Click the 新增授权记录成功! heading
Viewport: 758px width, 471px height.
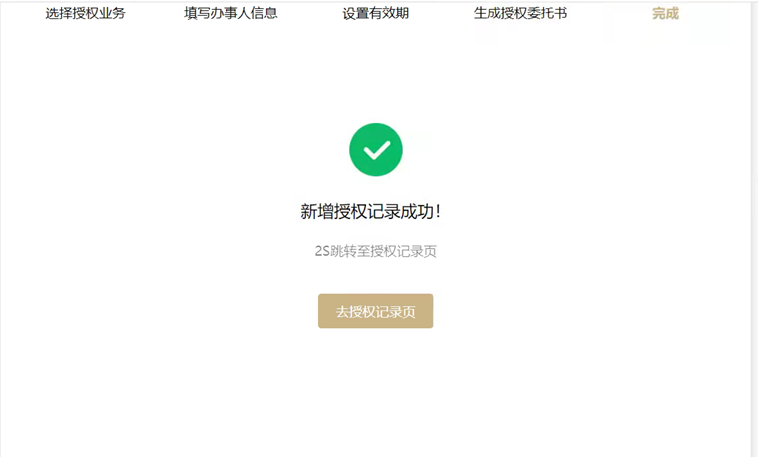[x=371, y=211]
